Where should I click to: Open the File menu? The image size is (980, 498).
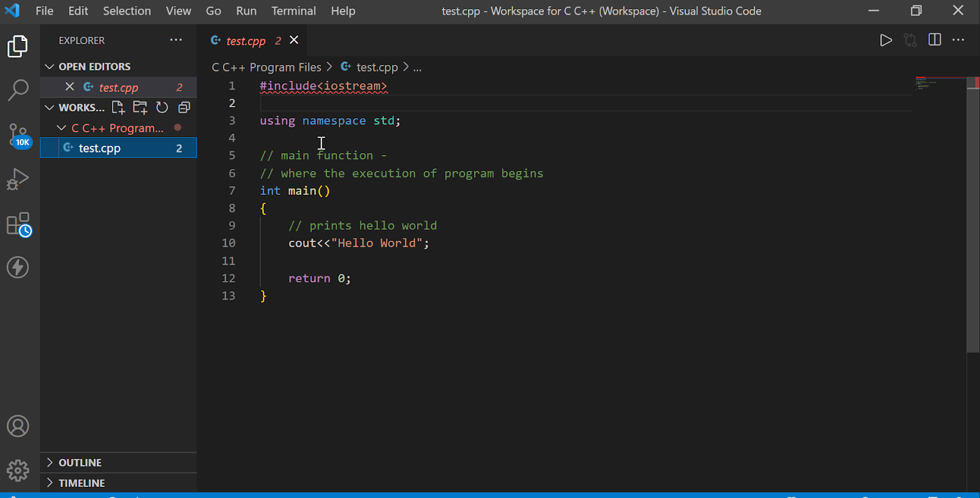point(45,11)
